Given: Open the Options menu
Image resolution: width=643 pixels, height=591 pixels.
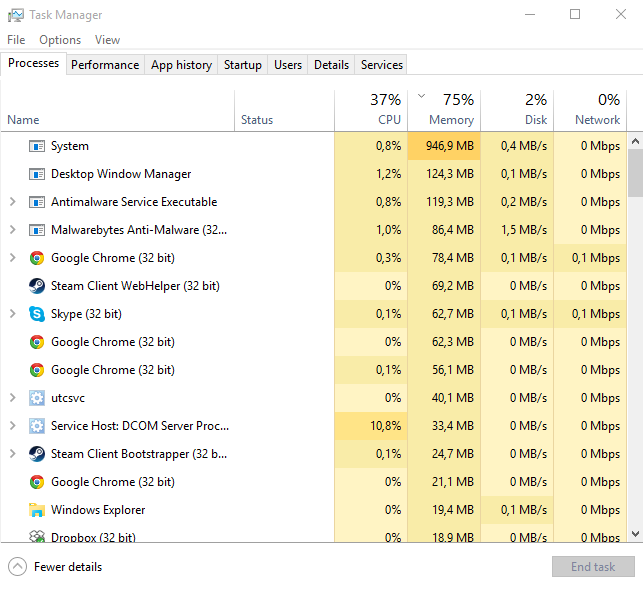Looking at the screenshot, I should 60,40.
